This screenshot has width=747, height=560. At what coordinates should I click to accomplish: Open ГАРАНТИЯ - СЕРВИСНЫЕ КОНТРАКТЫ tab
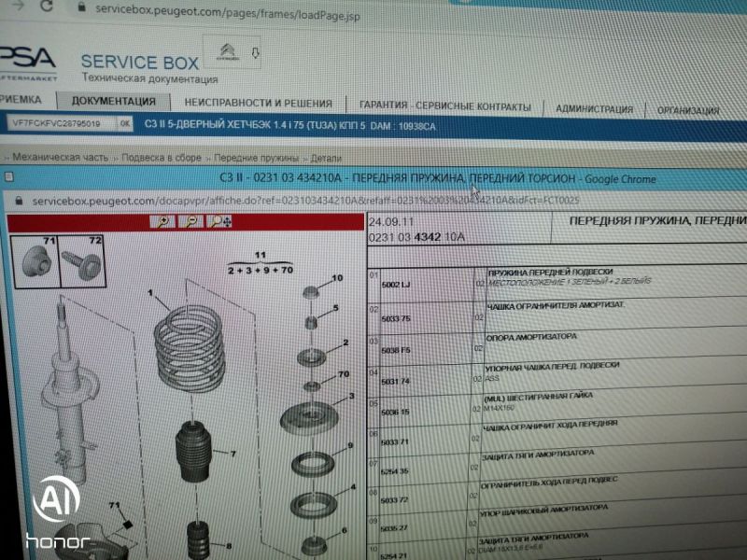[444, 106]
